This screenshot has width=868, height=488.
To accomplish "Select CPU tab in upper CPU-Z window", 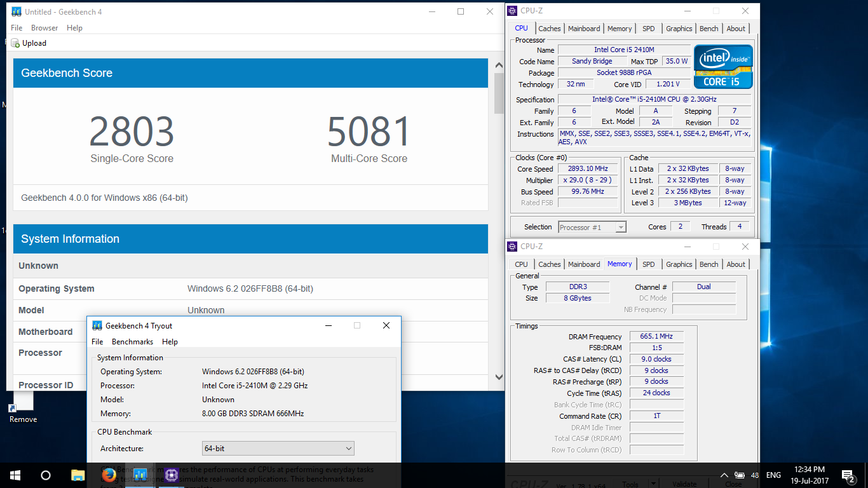I will (521, 28).
